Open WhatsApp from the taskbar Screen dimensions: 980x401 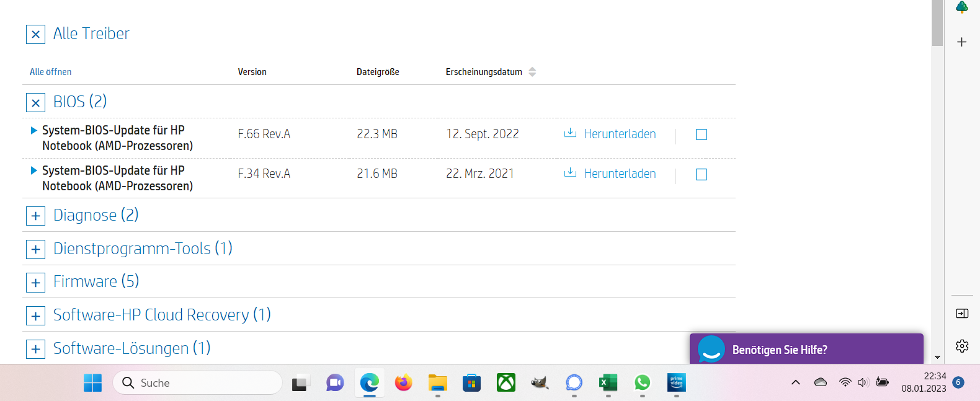643,383
